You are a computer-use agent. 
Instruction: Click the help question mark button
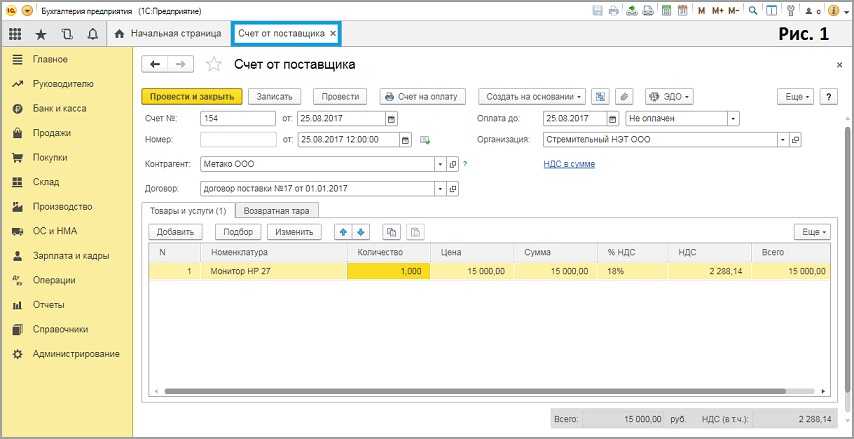828,97
